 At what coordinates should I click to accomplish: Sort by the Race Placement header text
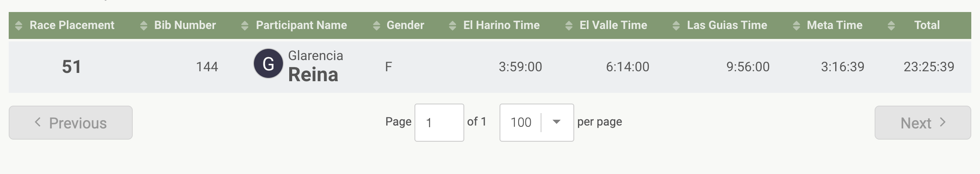[x=72, y=25]
